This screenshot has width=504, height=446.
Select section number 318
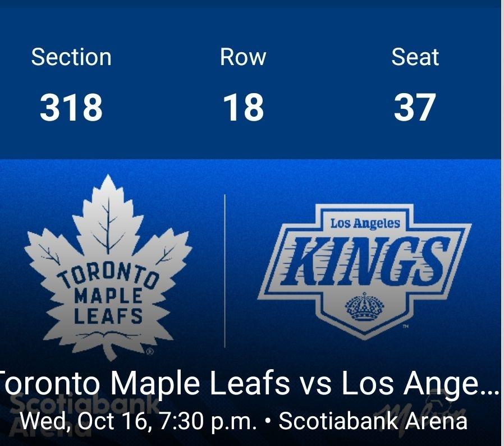pos(71,107)
